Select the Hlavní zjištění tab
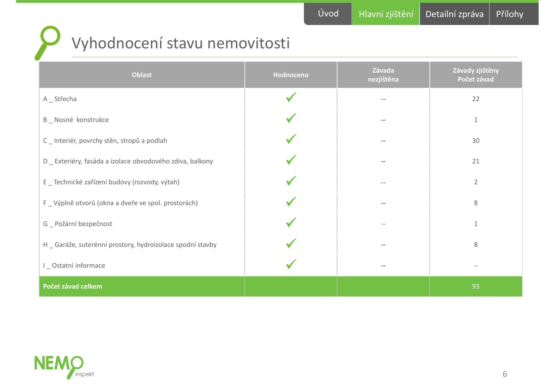Screen dimensions: 555x392 (386, 14)
